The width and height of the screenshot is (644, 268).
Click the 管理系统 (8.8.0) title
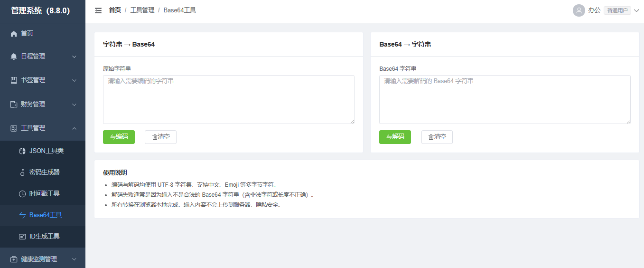40,11
